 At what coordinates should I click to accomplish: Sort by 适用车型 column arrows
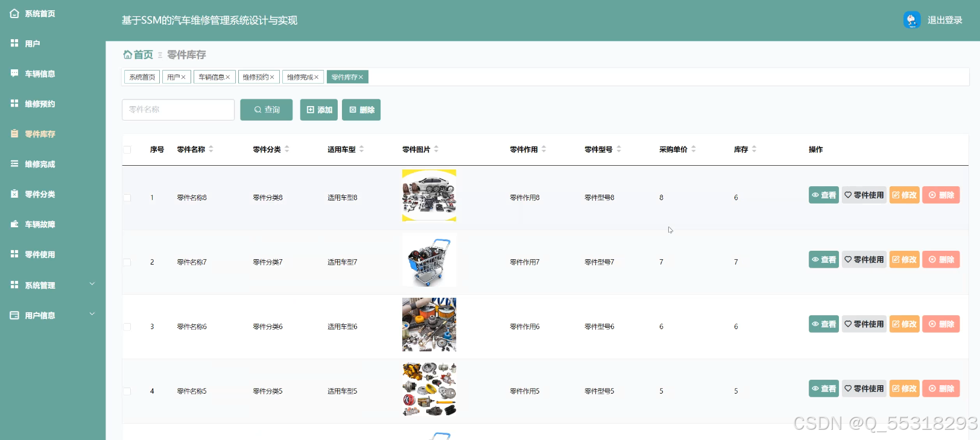(x=362, y=149)
